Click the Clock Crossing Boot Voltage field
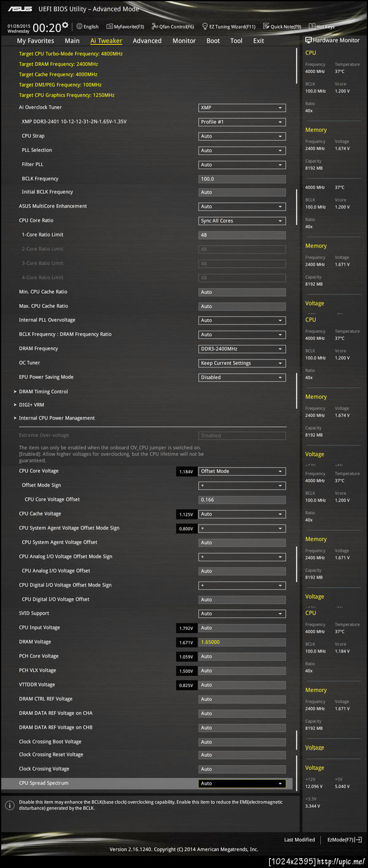This screenshot has height=868, width=368. [x=242, y=742]
